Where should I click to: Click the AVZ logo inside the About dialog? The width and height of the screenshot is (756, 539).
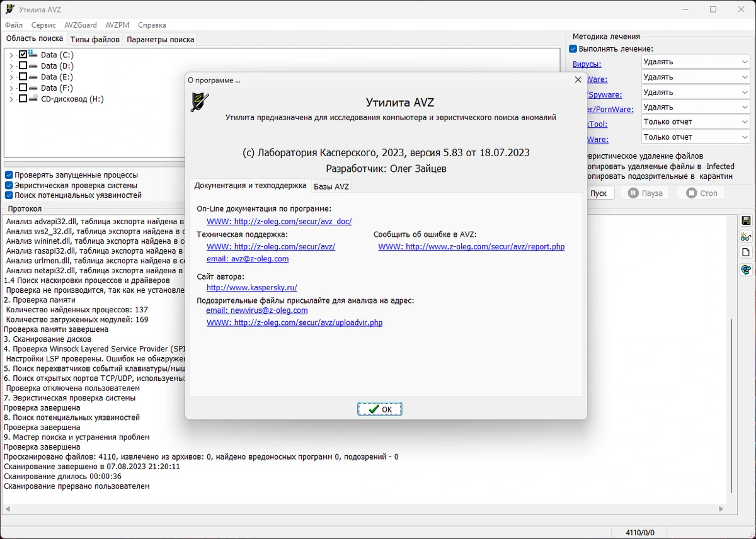tap(200, 103)
